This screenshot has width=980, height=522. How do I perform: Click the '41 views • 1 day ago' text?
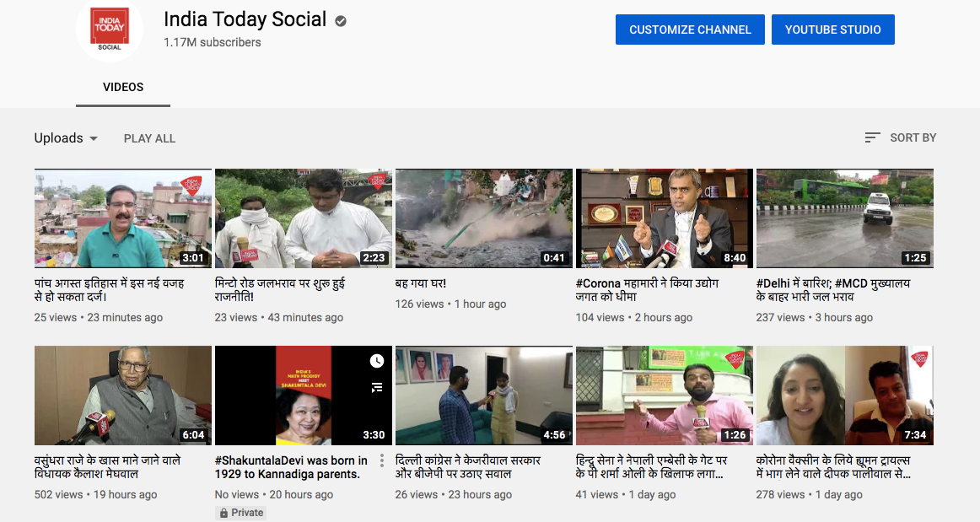click(x=626, y=494)
